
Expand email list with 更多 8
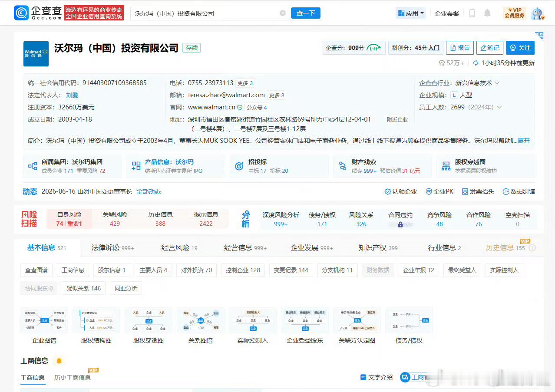(x=277, y=95)
